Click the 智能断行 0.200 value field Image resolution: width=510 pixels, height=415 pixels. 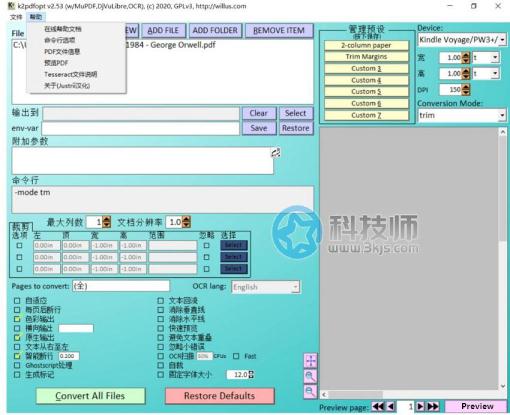click(x=69, y=356)
